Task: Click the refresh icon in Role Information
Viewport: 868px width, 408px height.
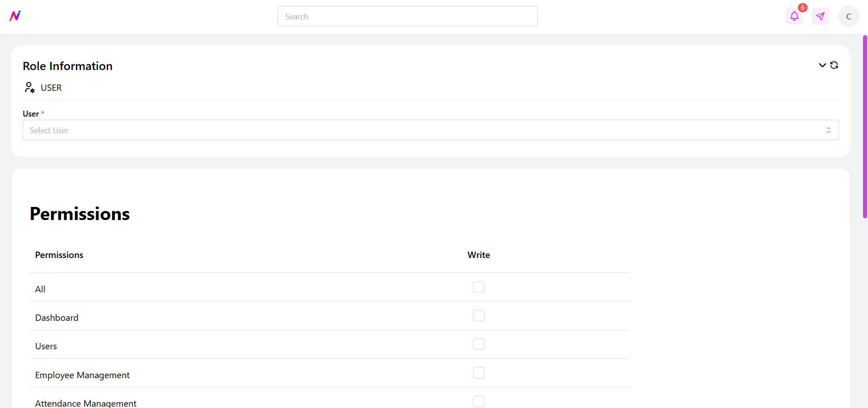Action: (834, 65)
